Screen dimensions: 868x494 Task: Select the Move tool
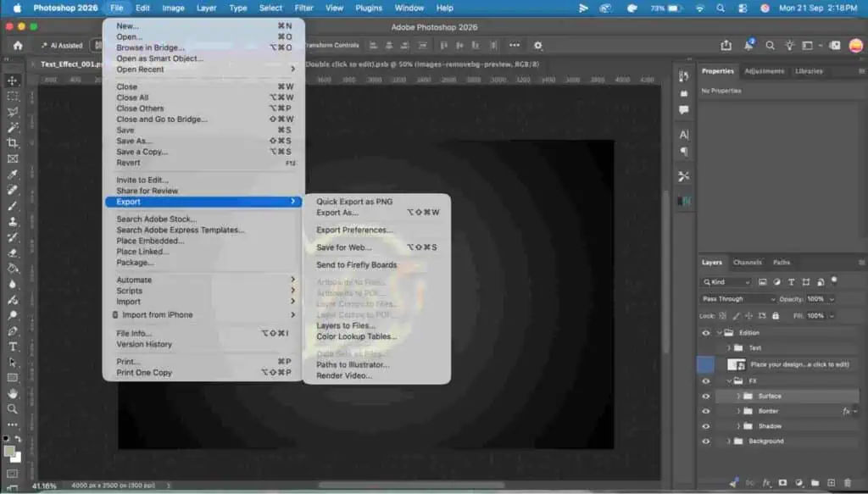coord(12,80)
